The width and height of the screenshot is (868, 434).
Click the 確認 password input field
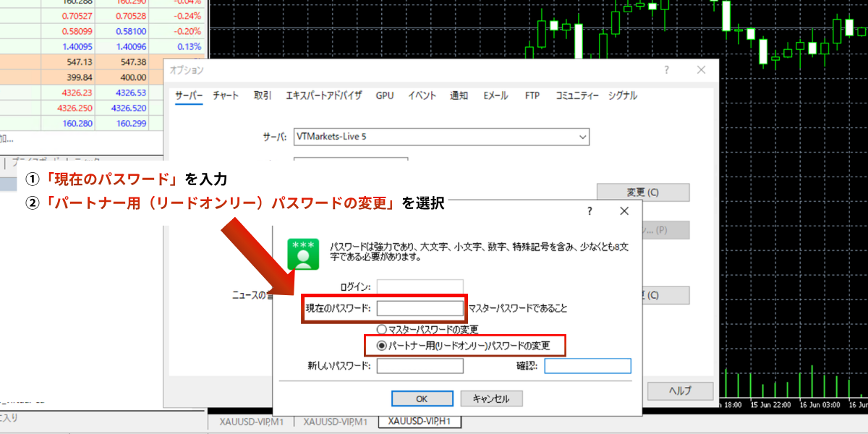click(587, 366)
